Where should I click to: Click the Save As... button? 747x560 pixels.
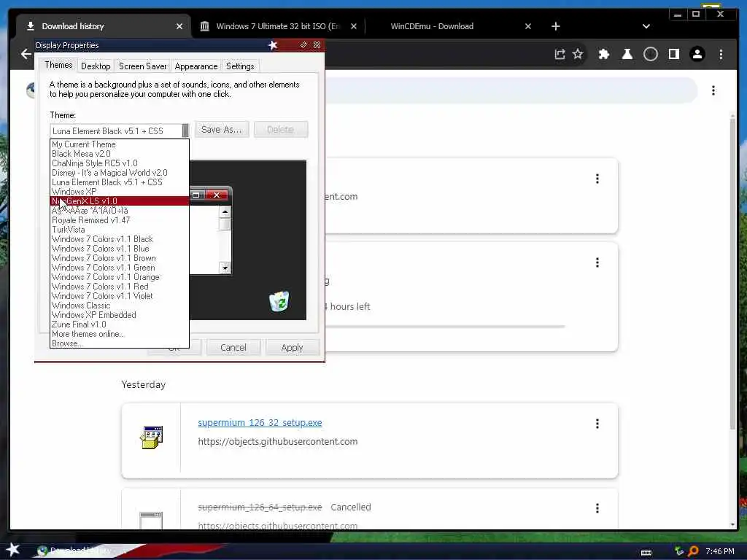[x=222, y=130]
